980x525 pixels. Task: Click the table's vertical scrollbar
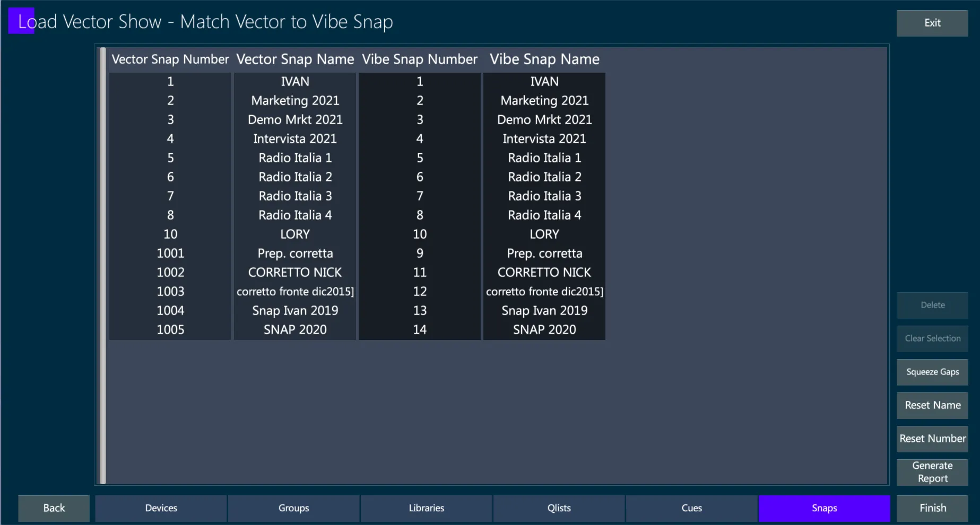pyautogui.click(x=103, y=266)
